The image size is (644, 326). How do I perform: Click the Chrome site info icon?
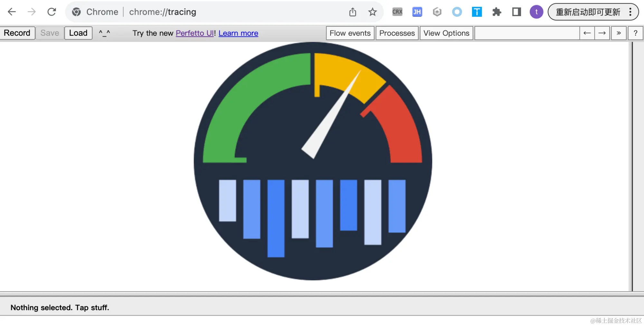pyautogui.click(x=76, y=12)
